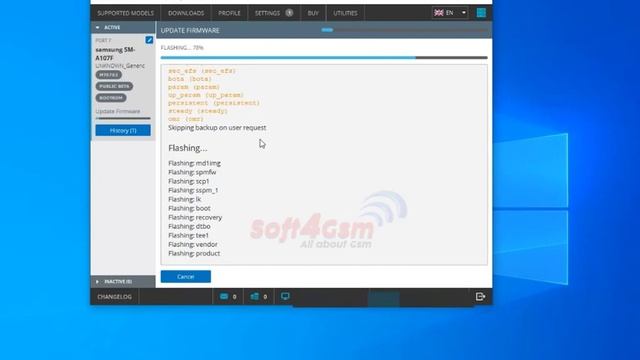Click the UK flag icon
Screen dimensions: 640x360
click(x=439, y=13)
